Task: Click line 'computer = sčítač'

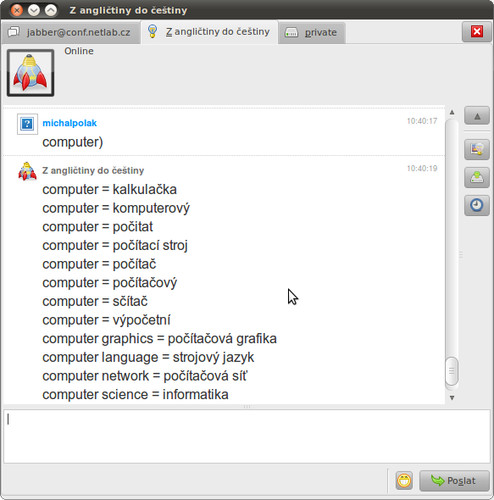Action: (x=95, y=301)
